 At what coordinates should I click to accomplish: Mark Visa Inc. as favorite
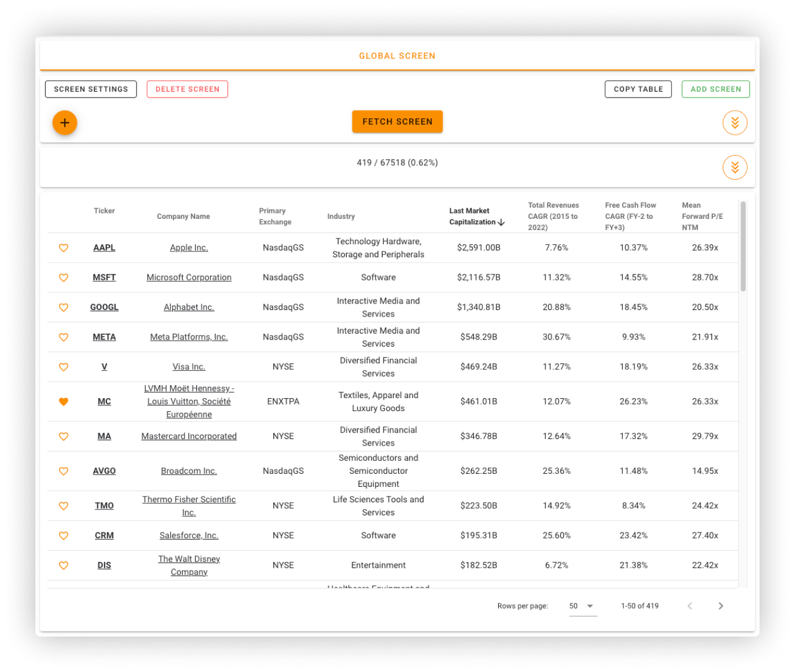pyautogui.click(x=63, y=367)
